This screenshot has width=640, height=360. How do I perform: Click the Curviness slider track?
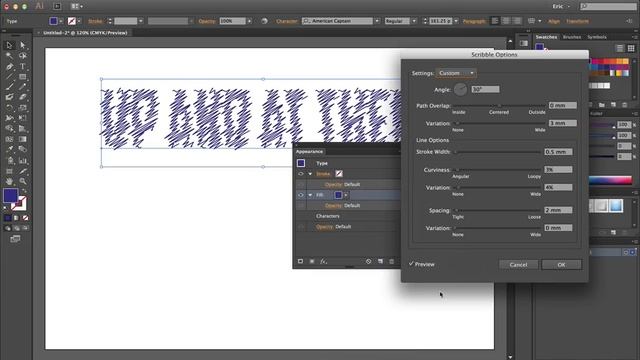498,169
